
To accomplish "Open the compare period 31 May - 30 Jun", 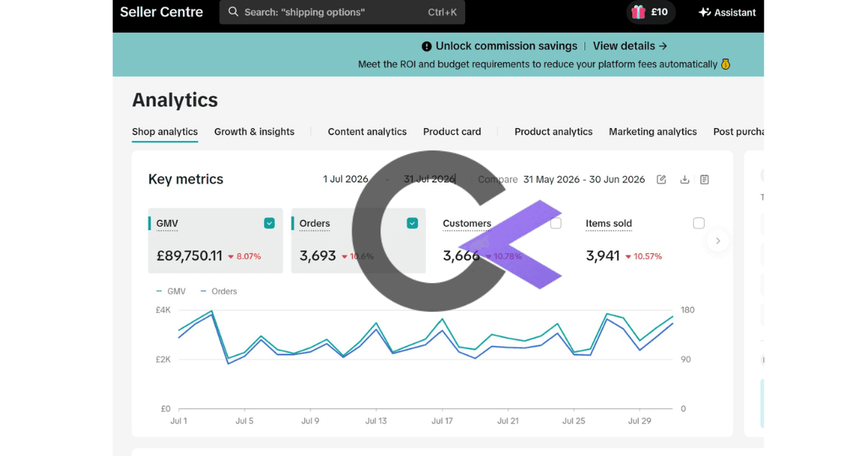I will point(584,180).
